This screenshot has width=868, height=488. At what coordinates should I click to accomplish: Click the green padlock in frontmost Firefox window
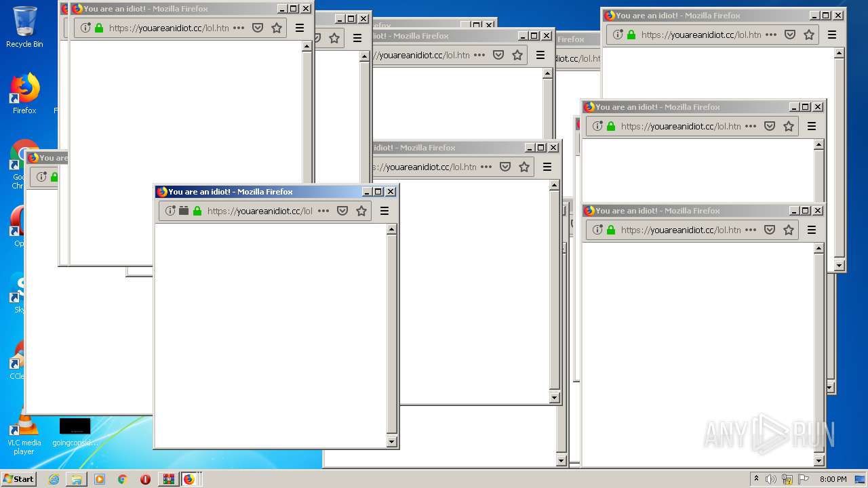click(x=197, y=211)
